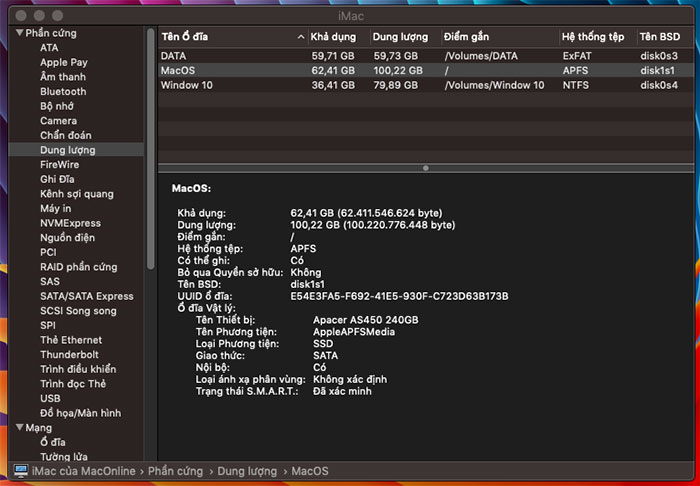Select the DATA volume row
The image size is (700, 486).
pos(426,56)
